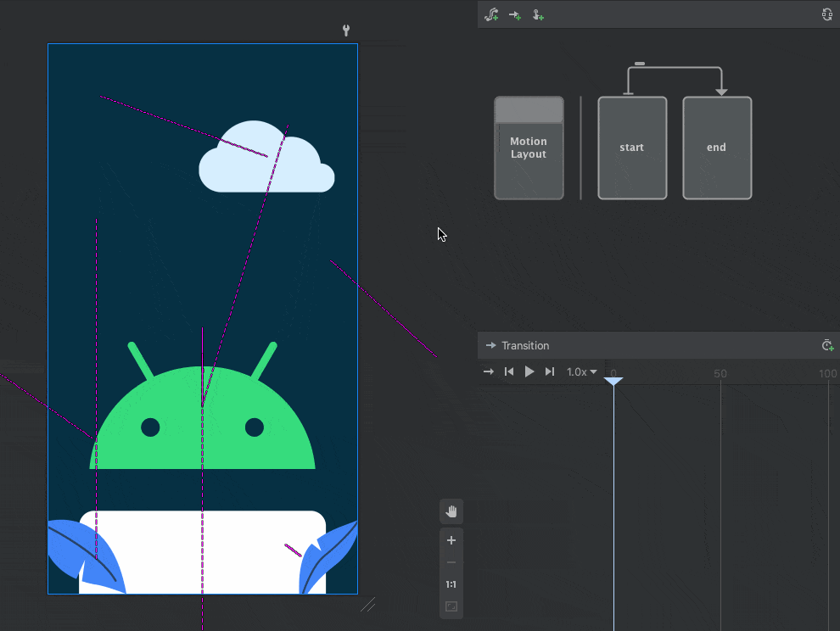Jump to the start of the transition

click(508, 371)
